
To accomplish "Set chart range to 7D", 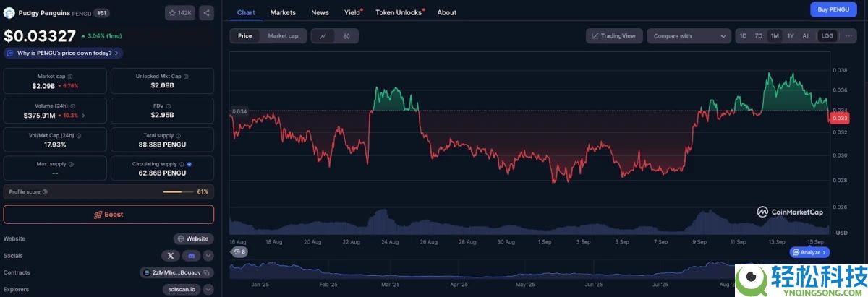I will point(759,36).
